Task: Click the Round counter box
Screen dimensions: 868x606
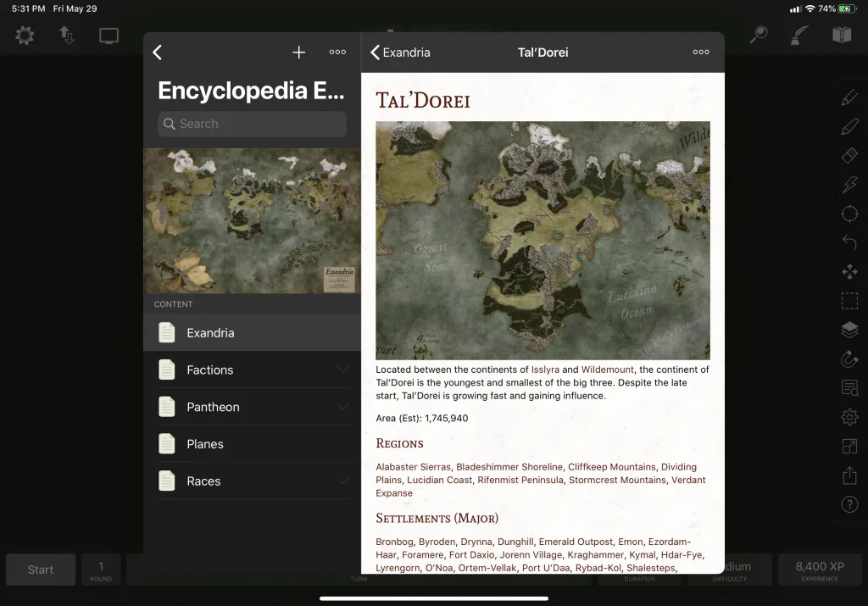Action: 101,570
